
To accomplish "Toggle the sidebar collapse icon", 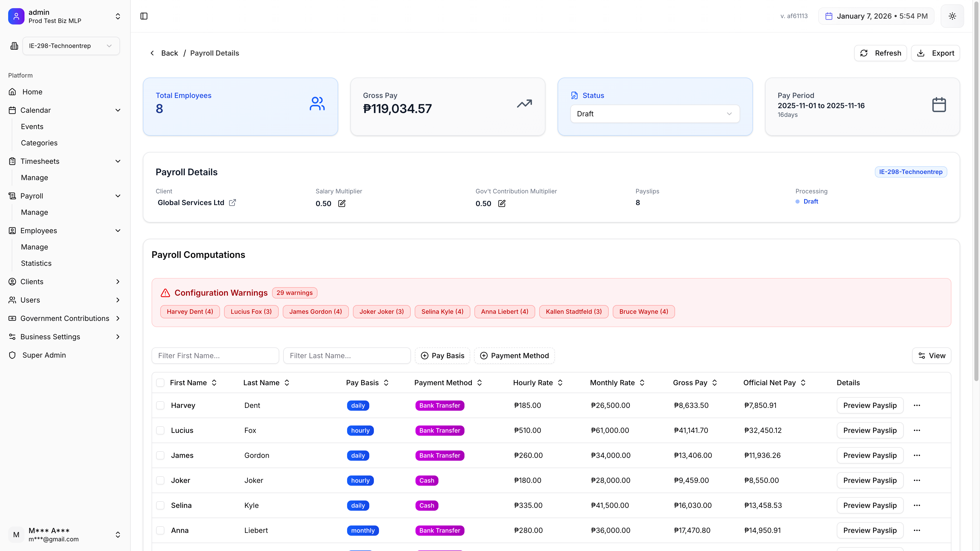I will pos(144,16).
